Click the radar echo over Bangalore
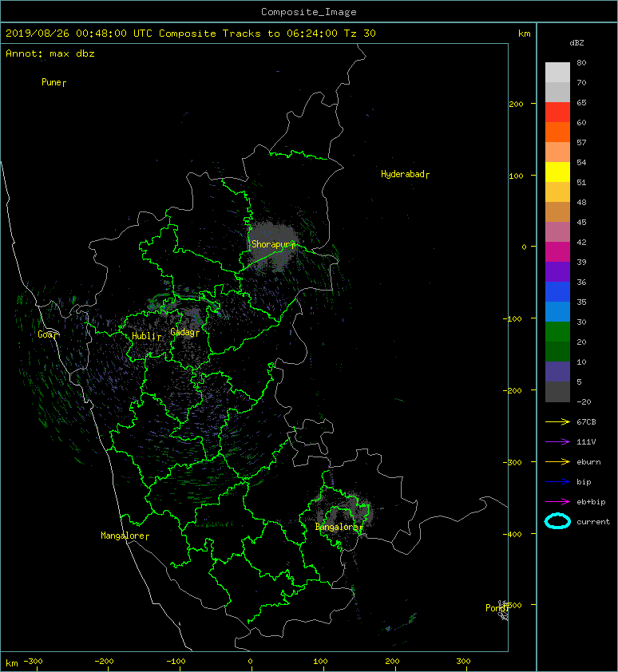Image resolution: width=618 pixels, height=672 pixels. [343, 514]
